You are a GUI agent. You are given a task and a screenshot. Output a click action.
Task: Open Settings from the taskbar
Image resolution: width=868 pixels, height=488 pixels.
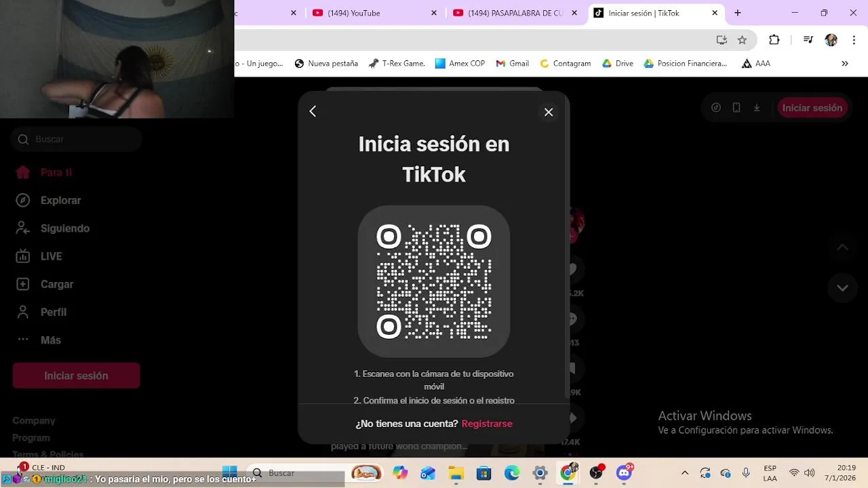[540, 472]
